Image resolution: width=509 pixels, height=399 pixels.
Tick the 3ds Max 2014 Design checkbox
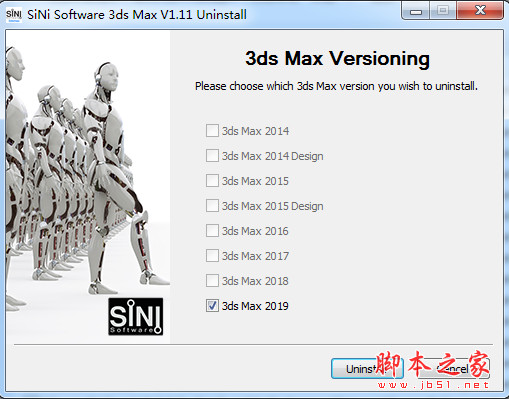tap(212, 156)
